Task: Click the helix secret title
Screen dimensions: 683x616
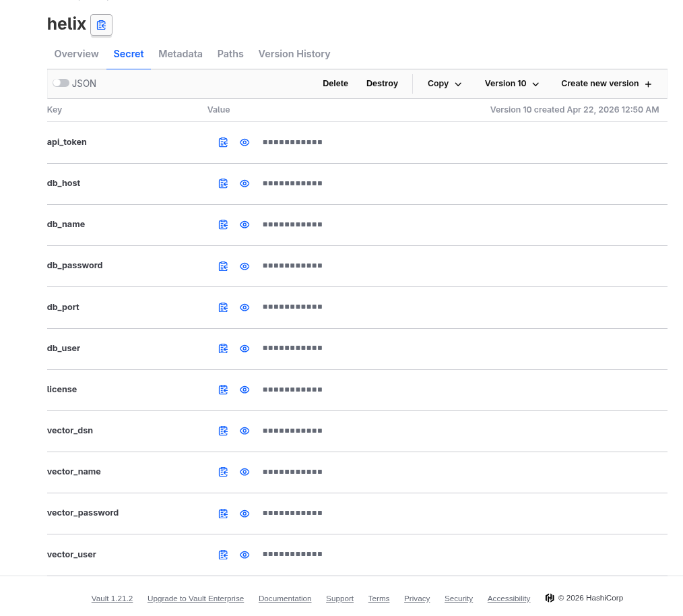Action: point(67,24)
